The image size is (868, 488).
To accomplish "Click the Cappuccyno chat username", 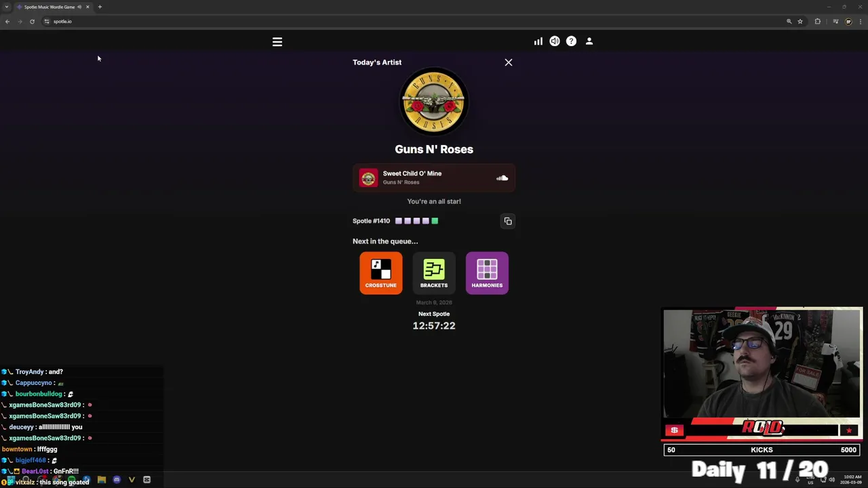I will pos(34,383).
